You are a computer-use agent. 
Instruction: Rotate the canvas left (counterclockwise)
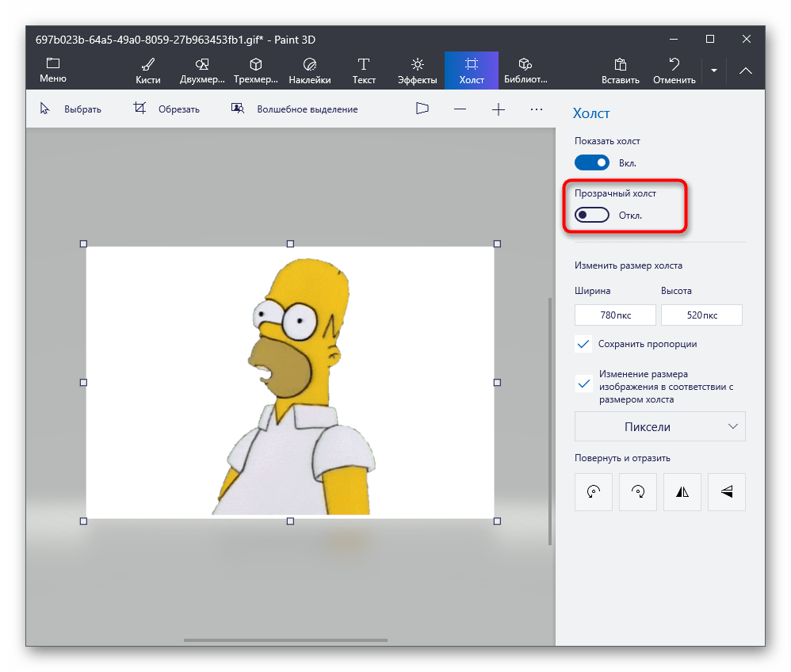pos(593,491)
